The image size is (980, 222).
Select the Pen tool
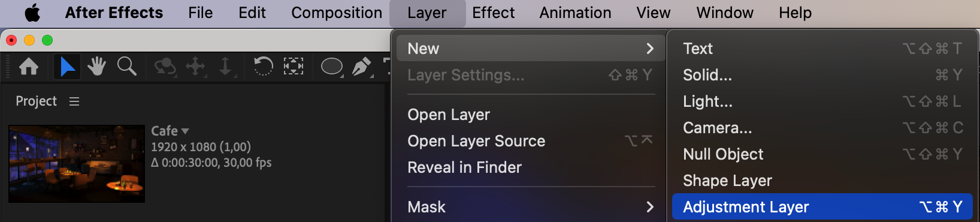[361, 67]
